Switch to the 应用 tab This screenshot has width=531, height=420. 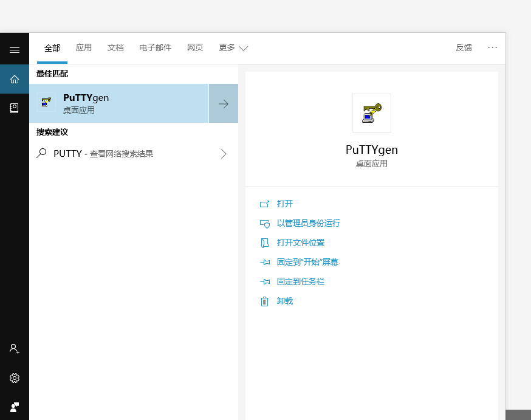84,47
